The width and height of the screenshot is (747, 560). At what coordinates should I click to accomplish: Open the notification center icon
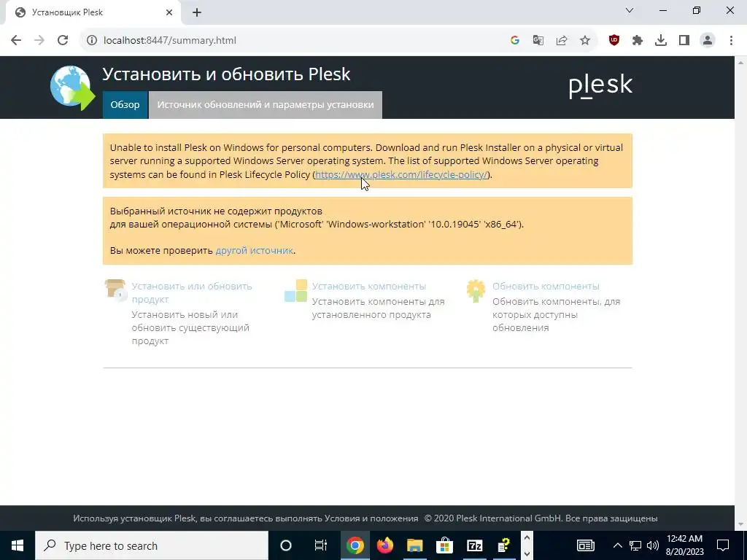pos(723,545)
